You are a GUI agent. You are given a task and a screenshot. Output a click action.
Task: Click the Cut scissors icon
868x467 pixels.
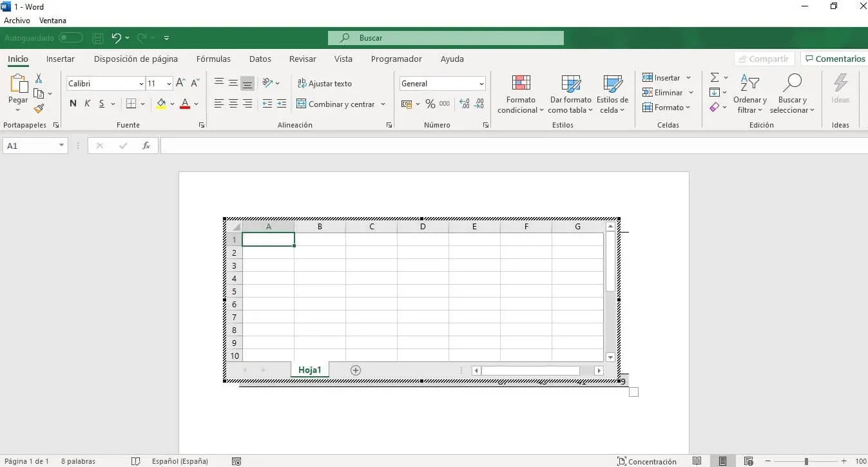39,79
